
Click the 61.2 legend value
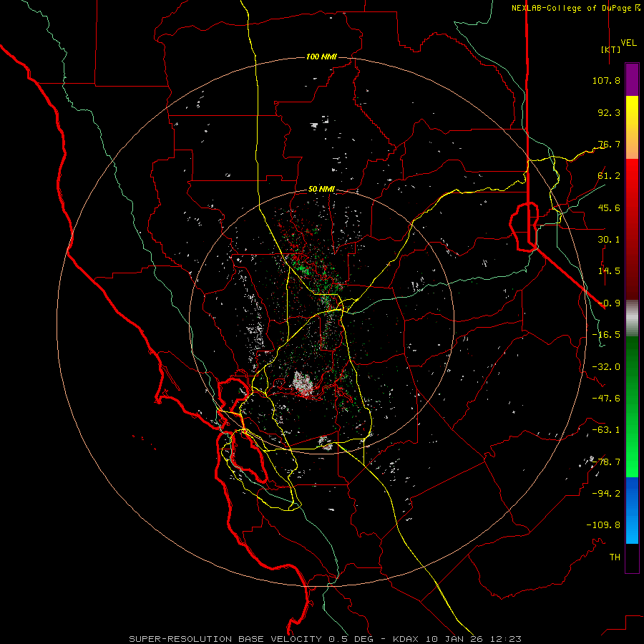[609, 176]
